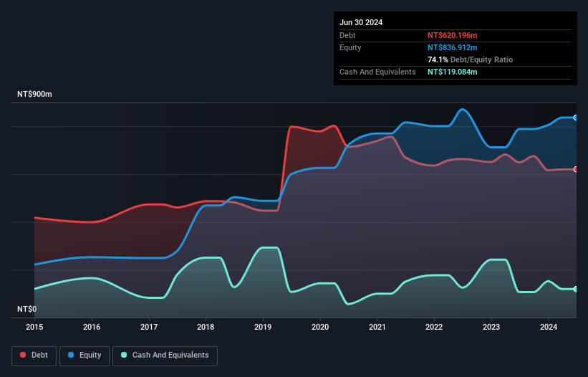Select the 2023 x-axis label

click(x=491, y=327)
